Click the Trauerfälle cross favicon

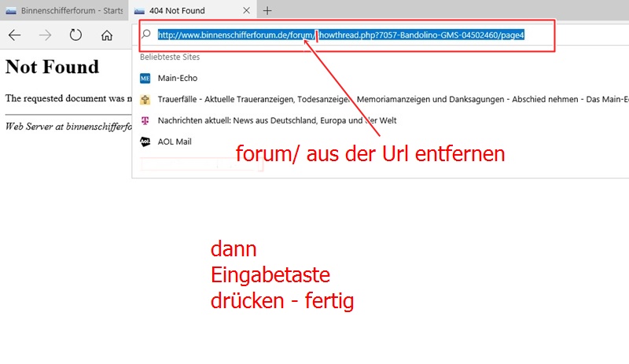(x=145, y=100)
